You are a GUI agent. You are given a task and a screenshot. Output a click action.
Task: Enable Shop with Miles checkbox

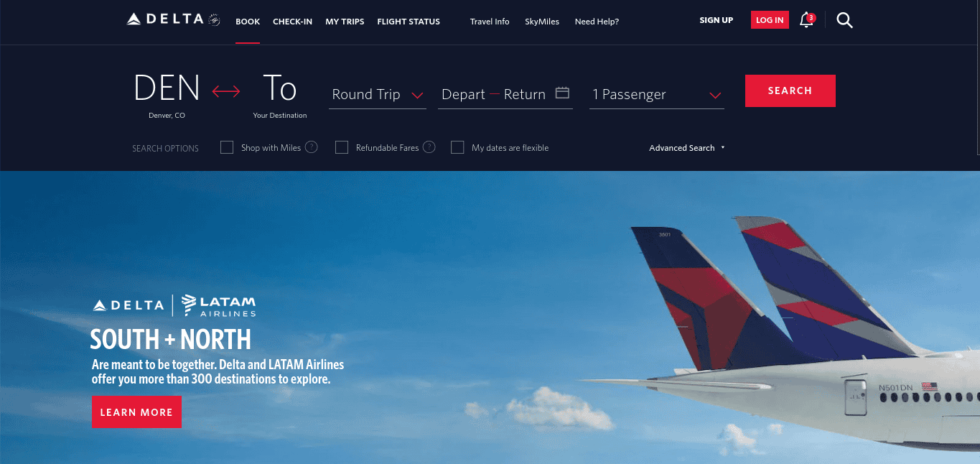tap(227, 147)
